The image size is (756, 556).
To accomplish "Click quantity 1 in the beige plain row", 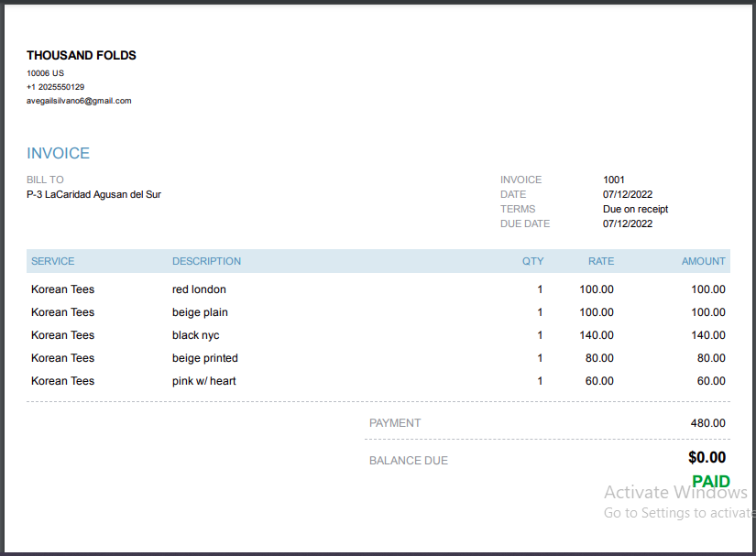I will click(540, 312).
